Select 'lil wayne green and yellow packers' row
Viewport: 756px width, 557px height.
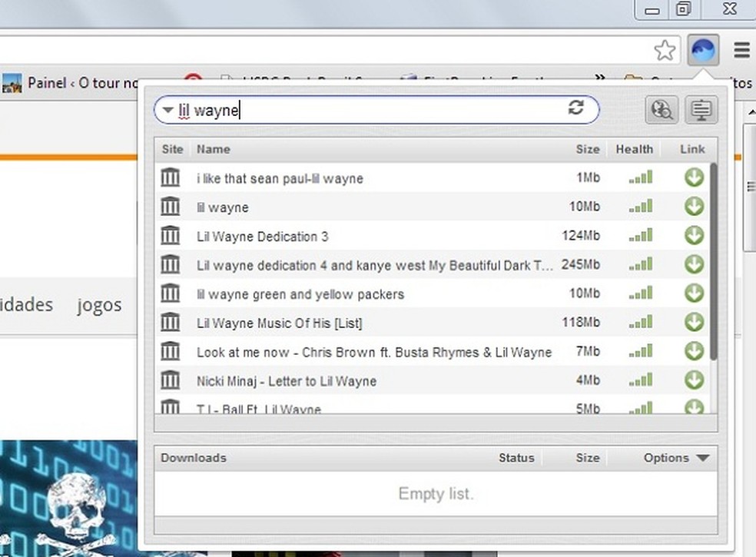coord(432,293)
